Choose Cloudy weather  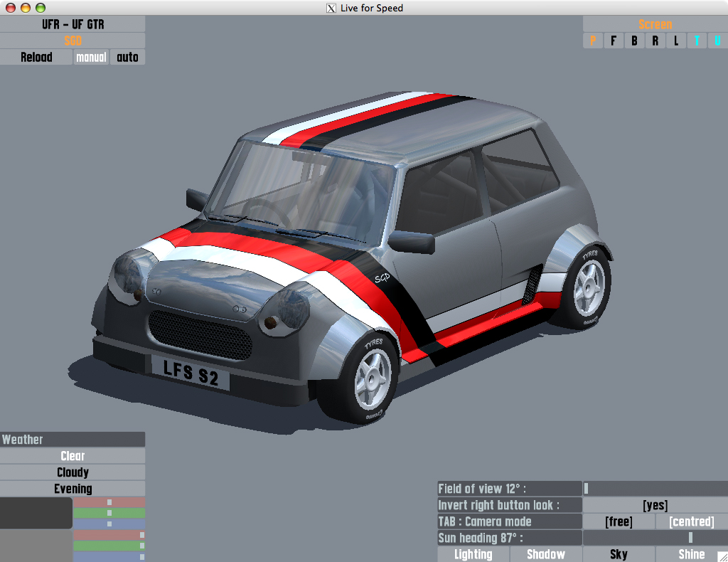73,472
